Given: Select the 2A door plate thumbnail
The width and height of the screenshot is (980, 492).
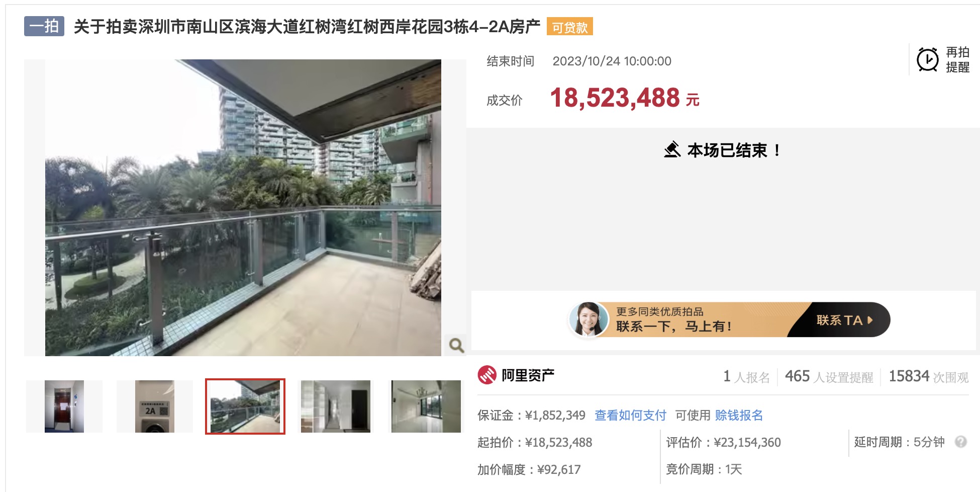Looking at the screenshot, I should (155, 406).
